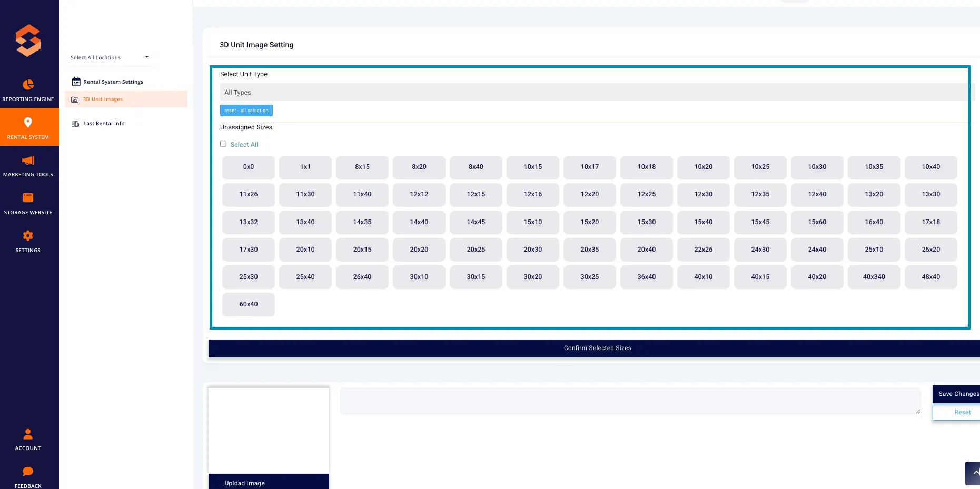
Task: Click Rental System Settings calendar icon
Action: coord(76,82)
